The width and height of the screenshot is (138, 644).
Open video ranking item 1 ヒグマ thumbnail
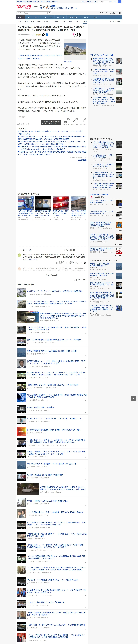[x=119, y=144]
